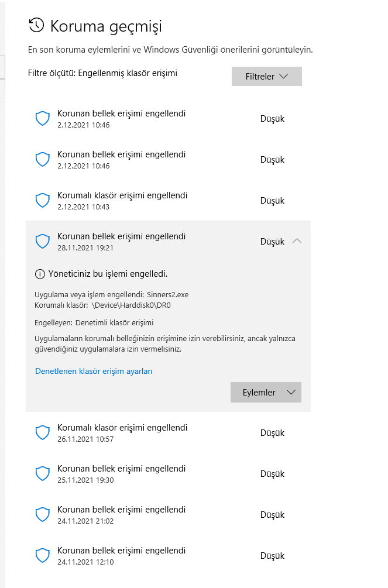Click shield icon of first 2.12.2021 10:46 entry
The image size is (388, 588).
43,119
